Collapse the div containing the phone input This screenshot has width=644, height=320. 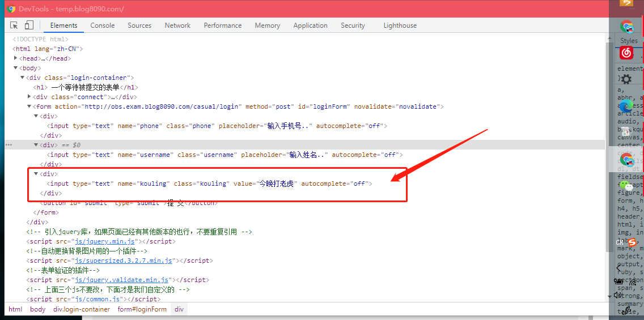click(36, 116)
